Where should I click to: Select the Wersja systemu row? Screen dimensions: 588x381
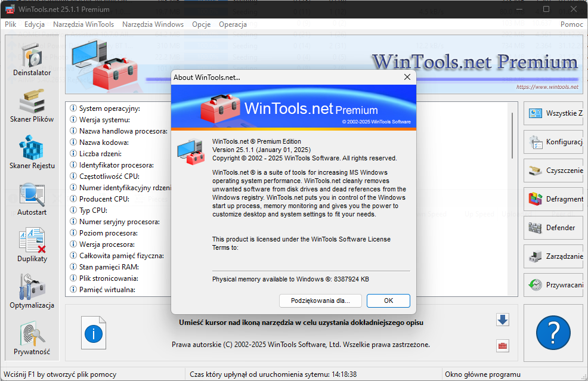click(x=104, y=120)
